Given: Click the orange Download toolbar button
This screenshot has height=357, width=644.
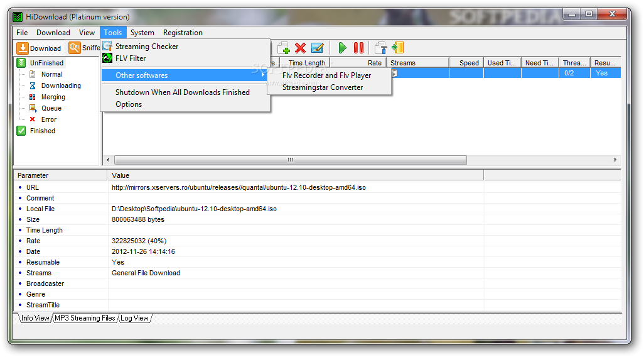Looking at the screenshot, I should point(39,48).
